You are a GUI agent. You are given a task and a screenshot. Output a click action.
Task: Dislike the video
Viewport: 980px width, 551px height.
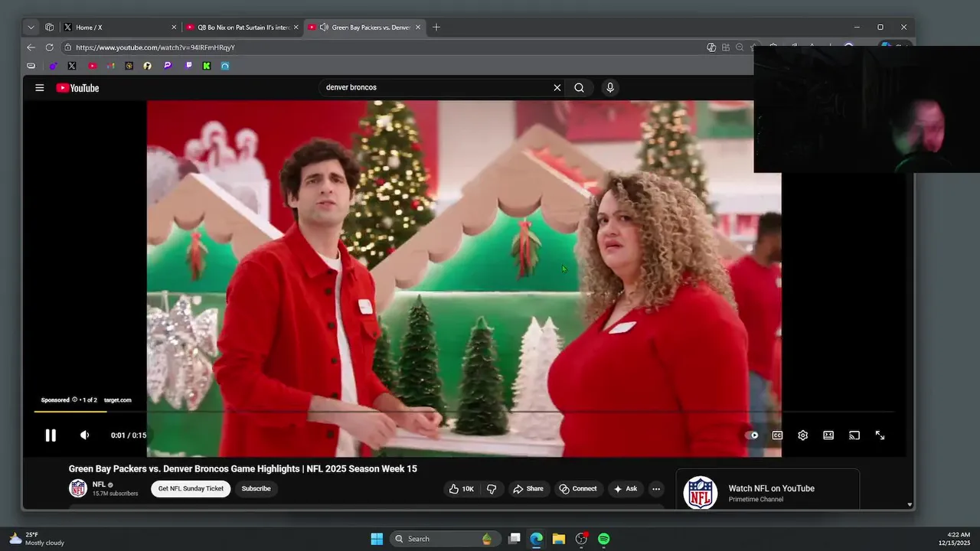click(492, 489)
